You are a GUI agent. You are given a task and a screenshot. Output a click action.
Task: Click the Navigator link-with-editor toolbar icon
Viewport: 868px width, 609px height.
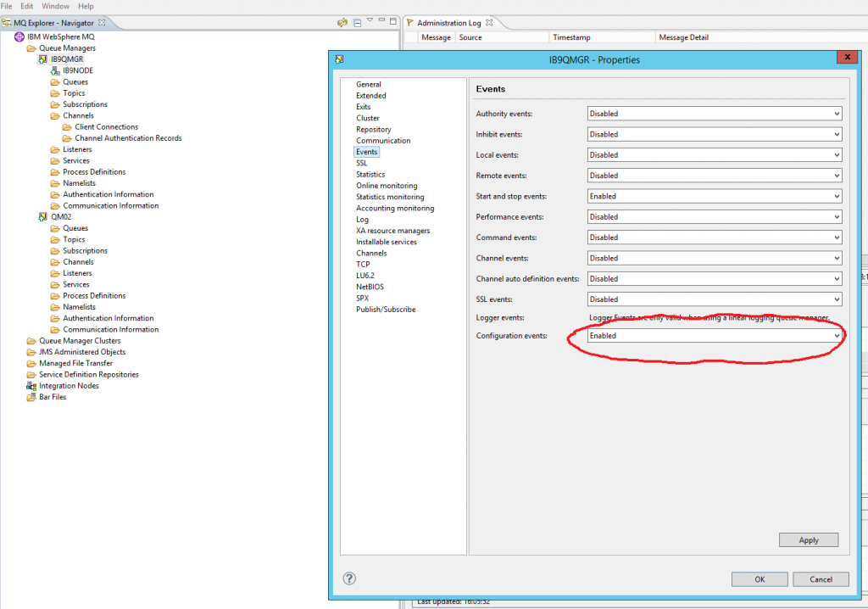[342, 23]
